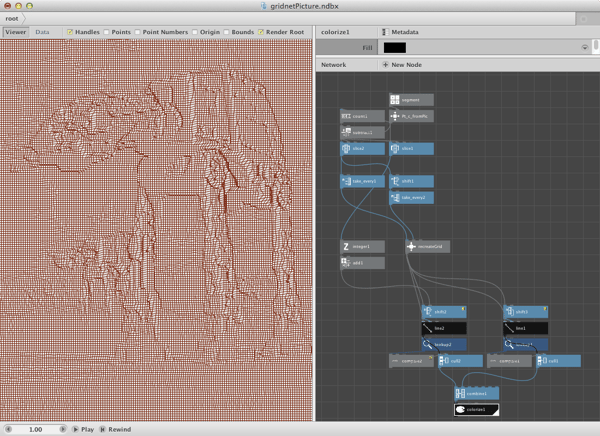This screenshot has width=600, height=436.
Task: Select the colorize1 node
Action: pyautogui.click(x=477, y=410)
